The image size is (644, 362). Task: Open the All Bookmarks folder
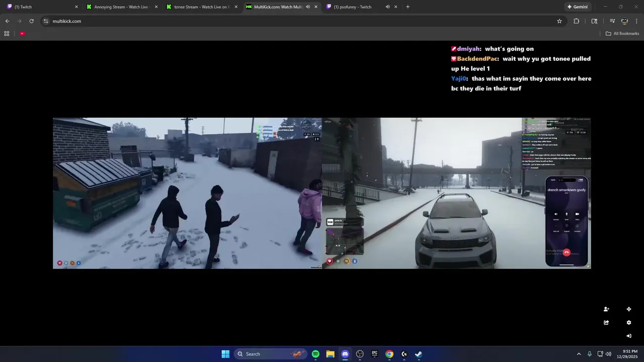click(622, 34)
